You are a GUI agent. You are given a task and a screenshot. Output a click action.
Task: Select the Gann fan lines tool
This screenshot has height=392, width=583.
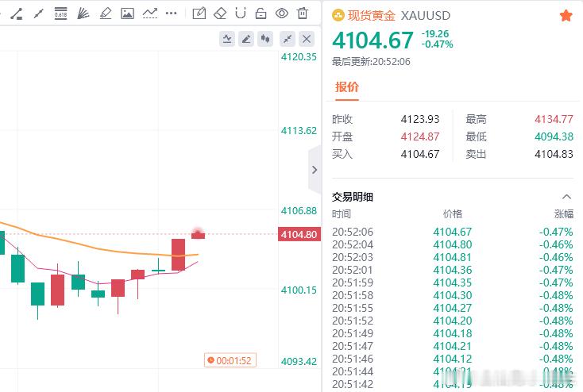pos(83,13)
